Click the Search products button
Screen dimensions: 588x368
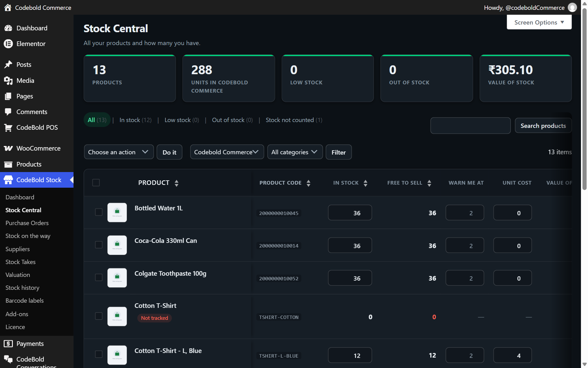pos(543,126)
